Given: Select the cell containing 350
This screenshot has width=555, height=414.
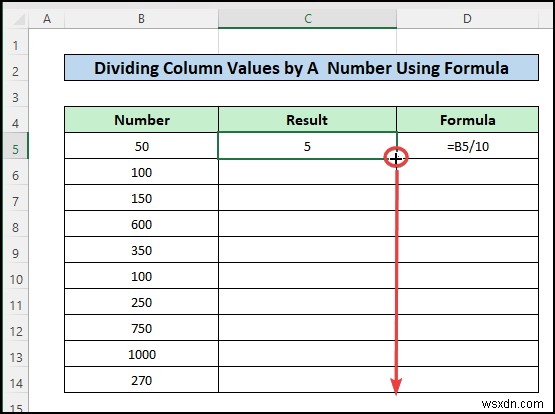Looking at the screenshot, I should [142, 250].
